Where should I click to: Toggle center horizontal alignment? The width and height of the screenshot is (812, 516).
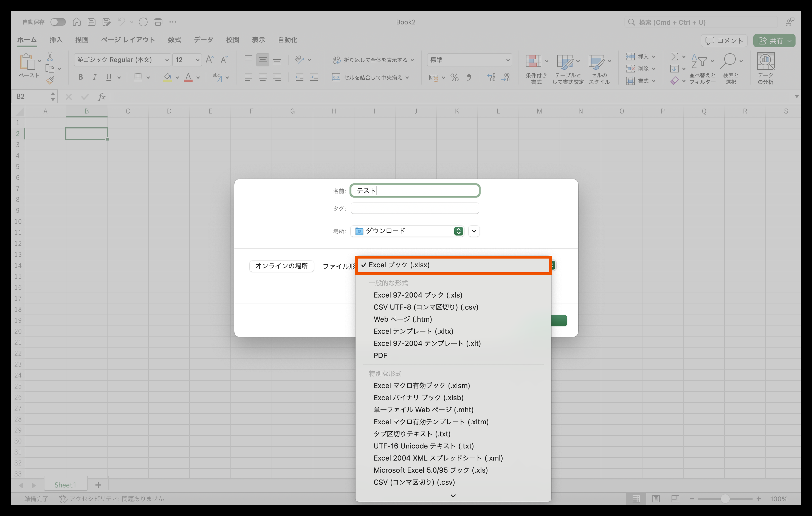pyautogui.click(x=263, y=77)
